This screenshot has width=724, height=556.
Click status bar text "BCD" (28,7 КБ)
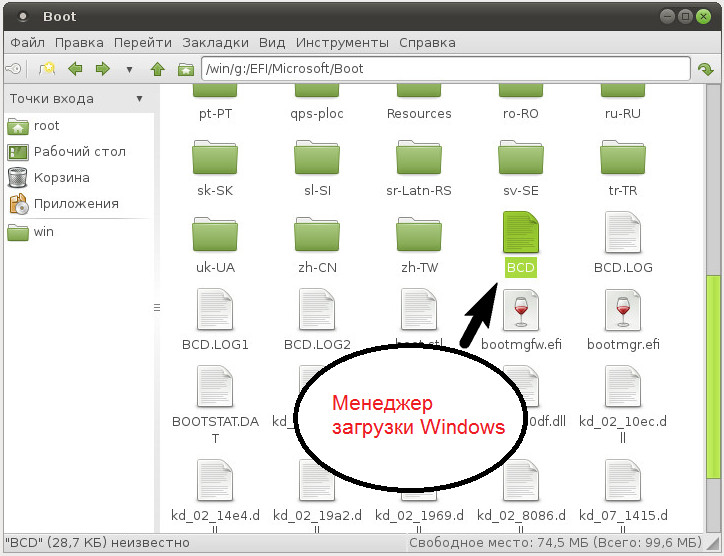click(97, 543)
